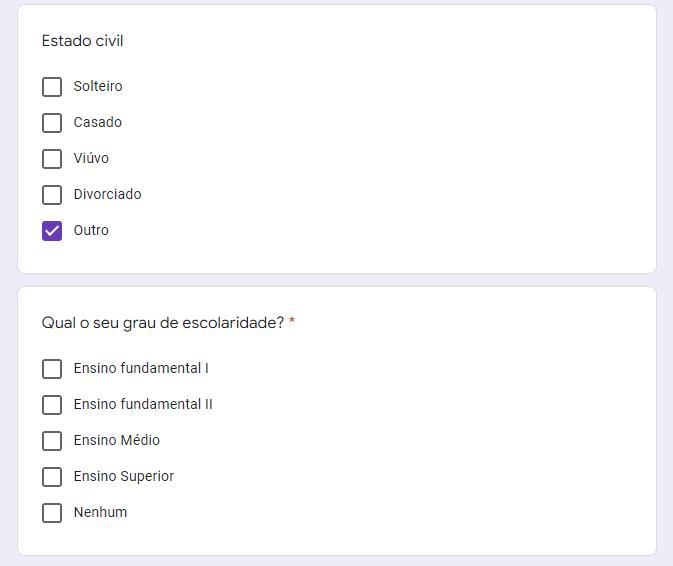Click the Divorciado option text

[x=107, y=195]
